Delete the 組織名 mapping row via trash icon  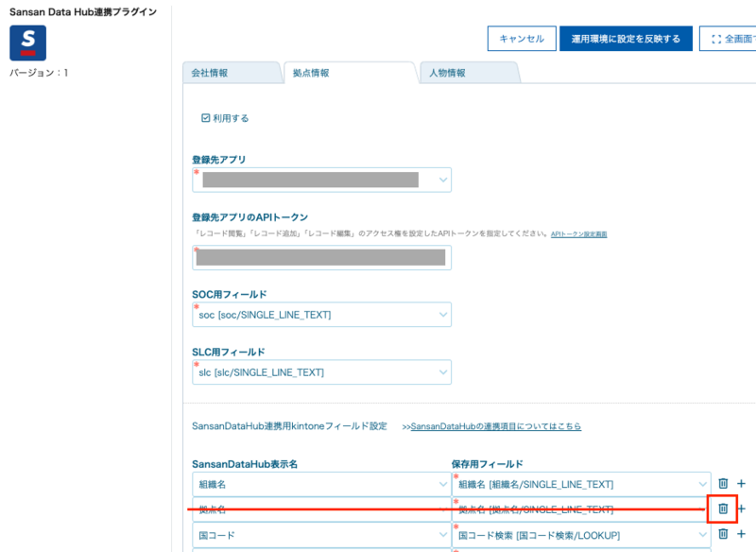723,483
